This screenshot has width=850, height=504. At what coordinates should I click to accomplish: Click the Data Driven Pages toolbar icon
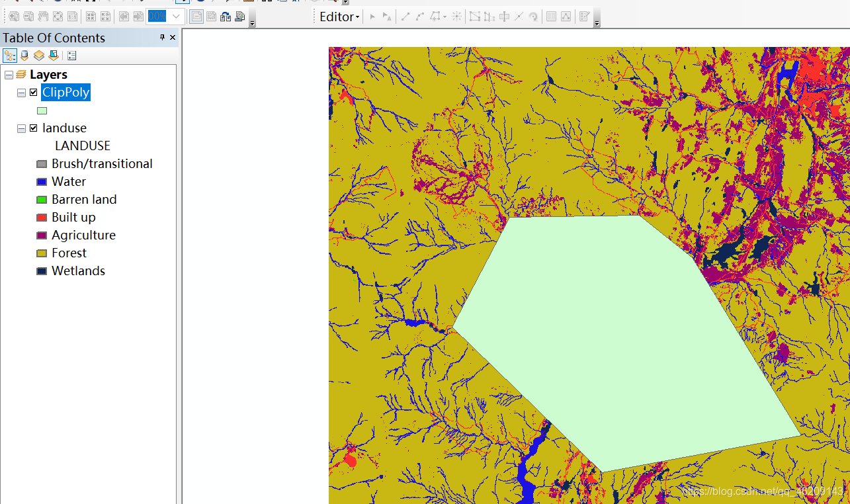[x=240, y=17]
